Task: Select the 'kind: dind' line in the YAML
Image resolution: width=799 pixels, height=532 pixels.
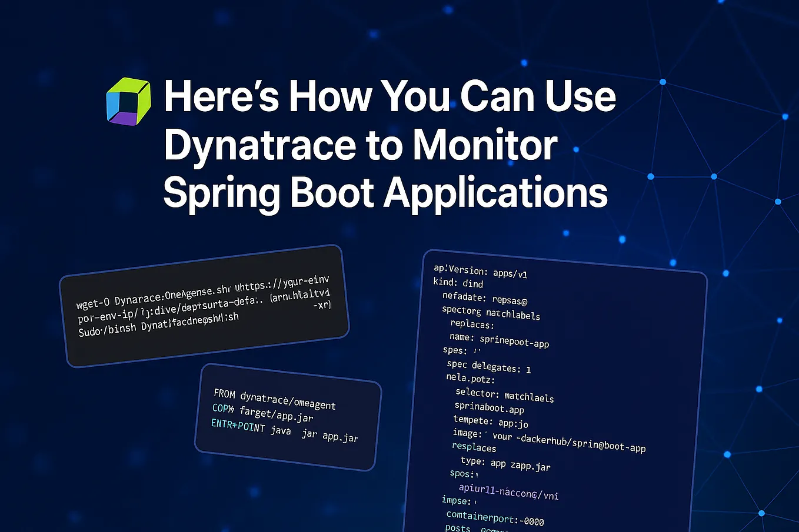Action: click(x=458, y=283)
